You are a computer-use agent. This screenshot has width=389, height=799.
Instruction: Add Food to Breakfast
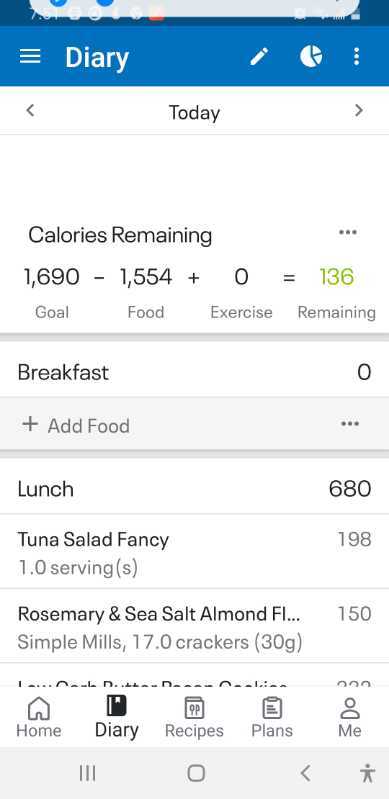(76, 425)
